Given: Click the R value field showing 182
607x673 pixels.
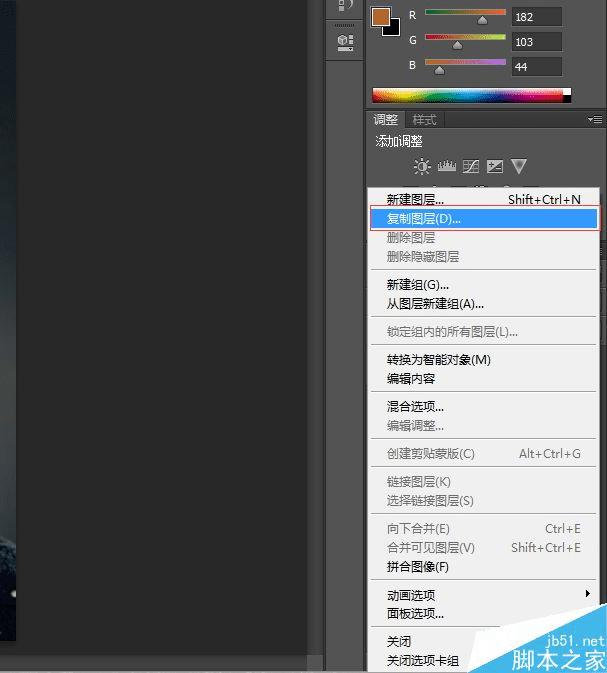Looking at the screenshot, I should (x=537, y=17).
